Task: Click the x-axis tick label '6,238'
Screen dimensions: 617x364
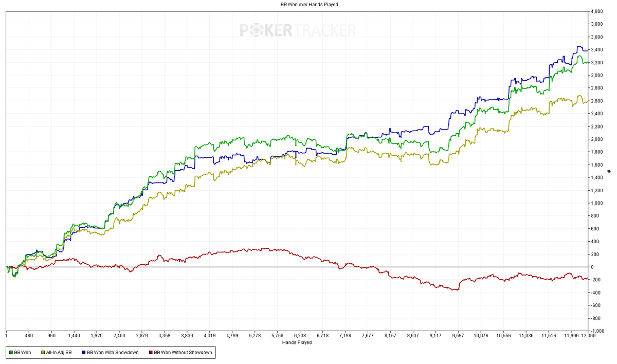Action: tap(300, 336)
